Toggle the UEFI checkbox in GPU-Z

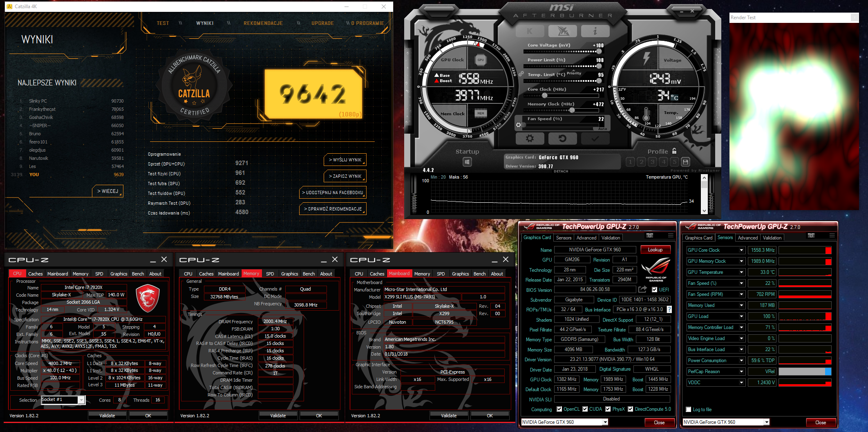(x=655, y=290)
